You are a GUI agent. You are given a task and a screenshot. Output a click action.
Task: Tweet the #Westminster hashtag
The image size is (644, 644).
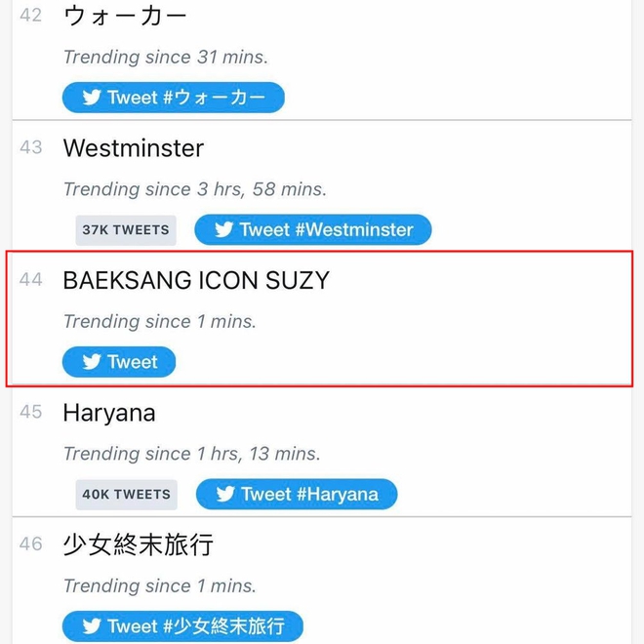(313, 229)
